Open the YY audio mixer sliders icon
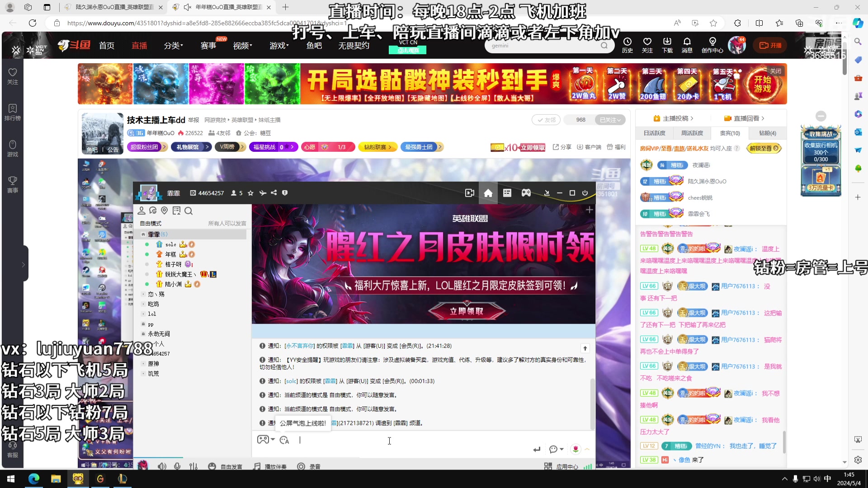Viewport: 868px width, 488px height. pos(193,466)
